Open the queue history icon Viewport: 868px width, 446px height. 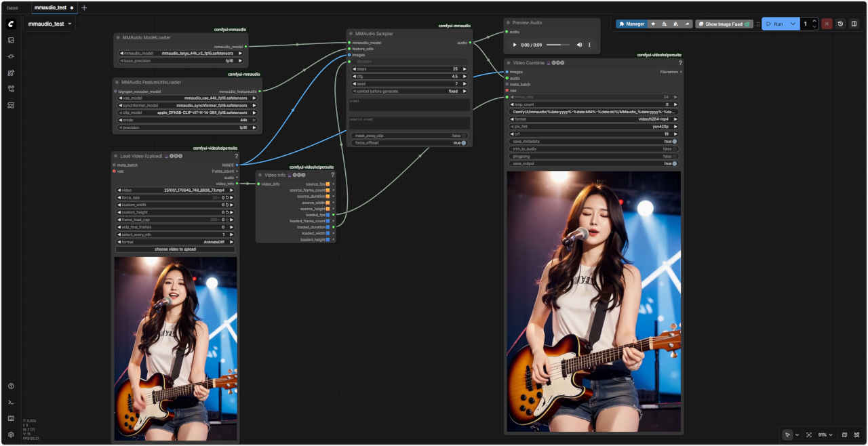[x=840, y=24]
